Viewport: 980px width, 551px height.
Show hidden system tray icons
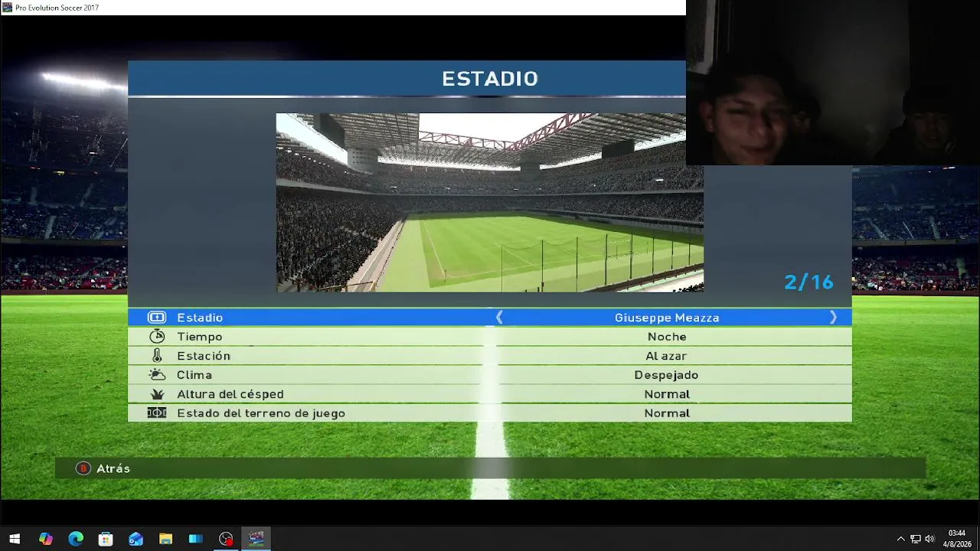[x=900, y=539]
